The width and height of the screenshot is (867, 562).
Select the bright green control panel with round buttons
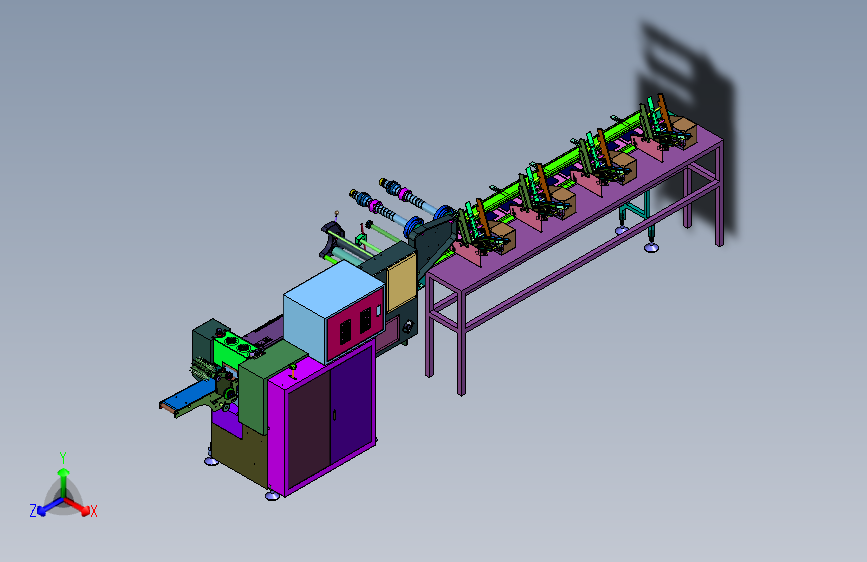coord(235,350)
